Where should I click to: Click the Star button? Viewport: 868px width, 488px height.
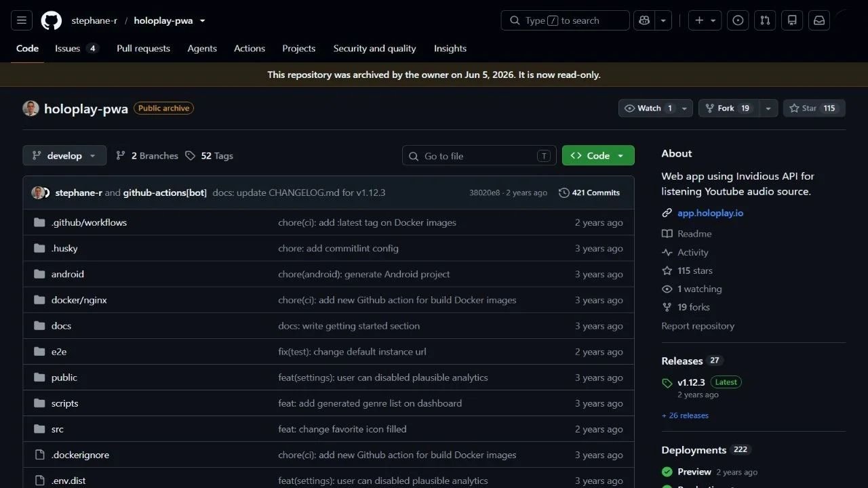814,108
